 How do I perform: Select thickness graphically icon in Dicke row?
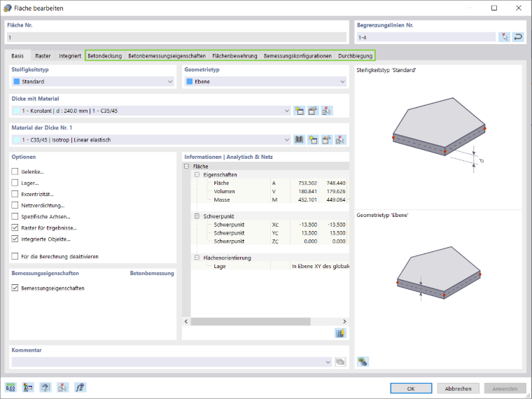[327, 111]
